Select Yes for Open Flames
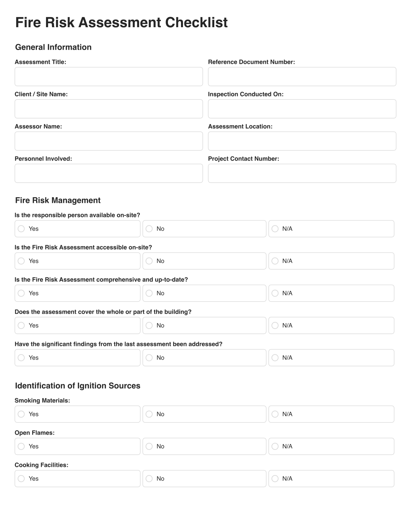 click(21, 446)
